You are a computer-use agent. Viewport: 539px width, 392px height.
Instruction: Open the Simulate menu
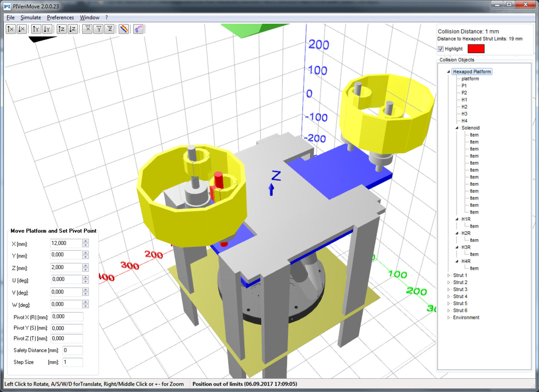pyautogui.click(x=31, y=17)
